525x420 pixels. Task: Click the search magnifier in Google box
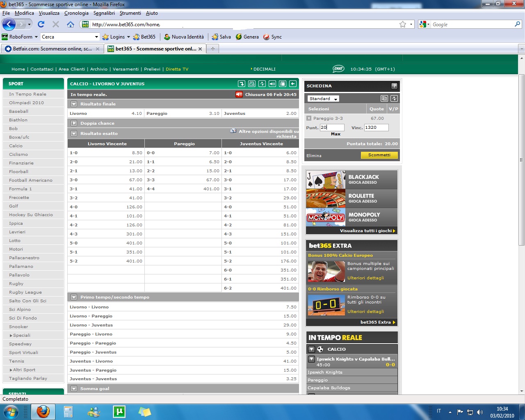coord(518,24)
